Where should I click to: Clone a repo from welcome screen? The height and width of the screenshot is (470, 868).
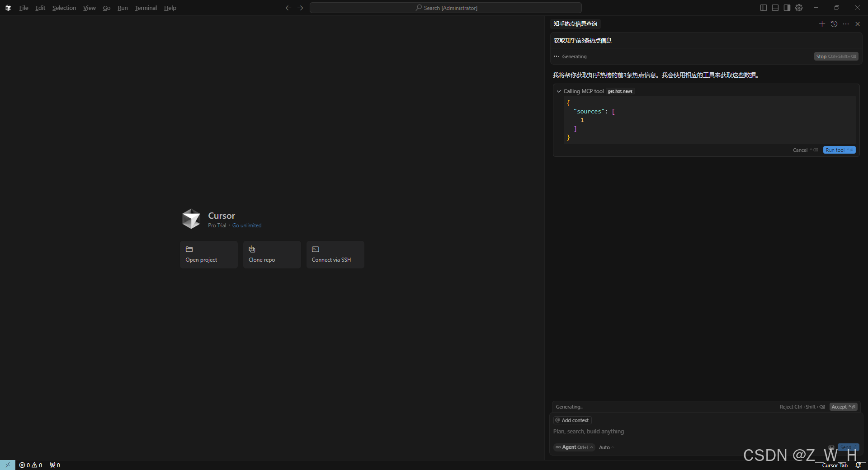pyautogui.click(x=272, y=254)
